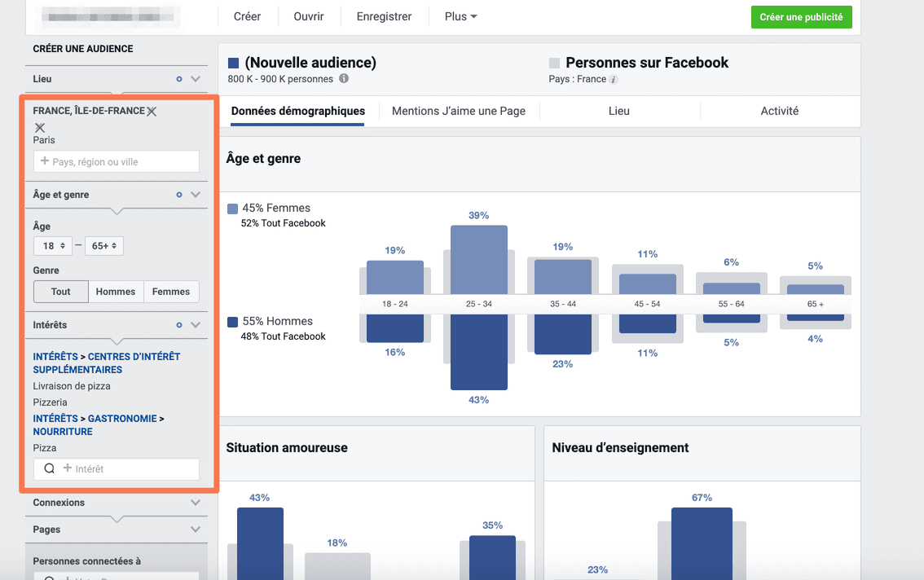Click the circle icon in Intérêts header

pos(179,325)
